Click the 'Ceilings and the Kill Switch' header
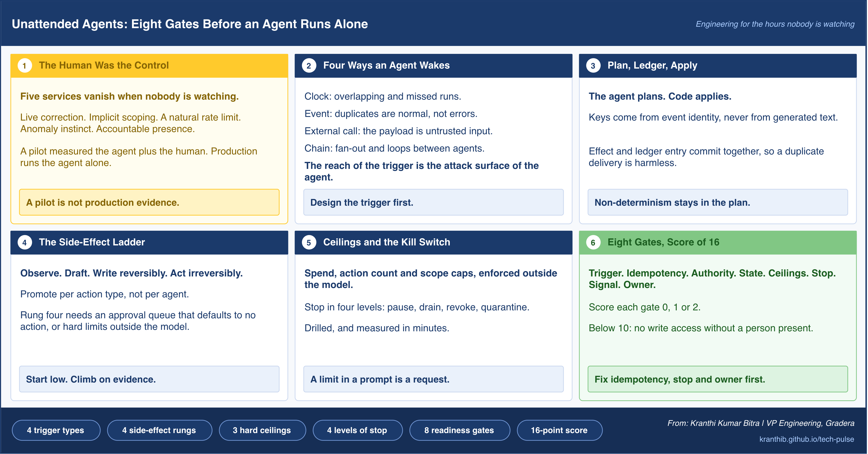The image size is (868, 454). 433,242
